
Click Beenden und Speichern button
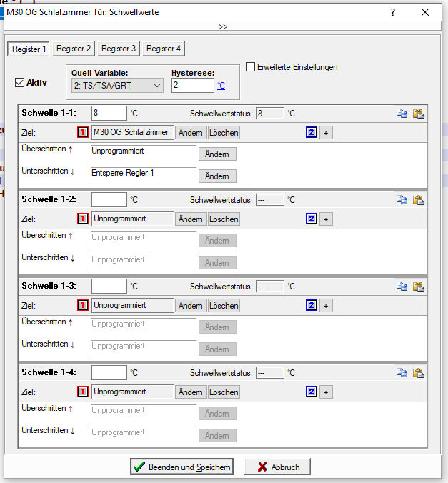coord(181,467)
